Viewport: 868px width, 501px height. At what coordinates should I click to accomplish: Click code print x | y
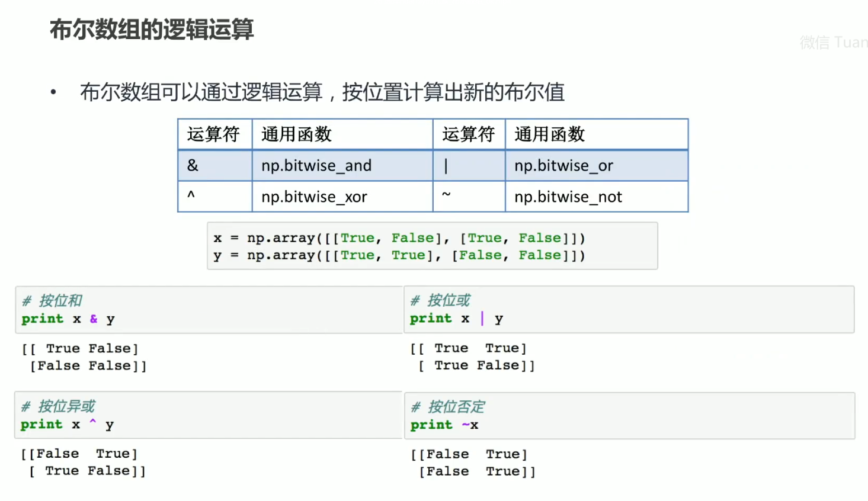[457, 319]
